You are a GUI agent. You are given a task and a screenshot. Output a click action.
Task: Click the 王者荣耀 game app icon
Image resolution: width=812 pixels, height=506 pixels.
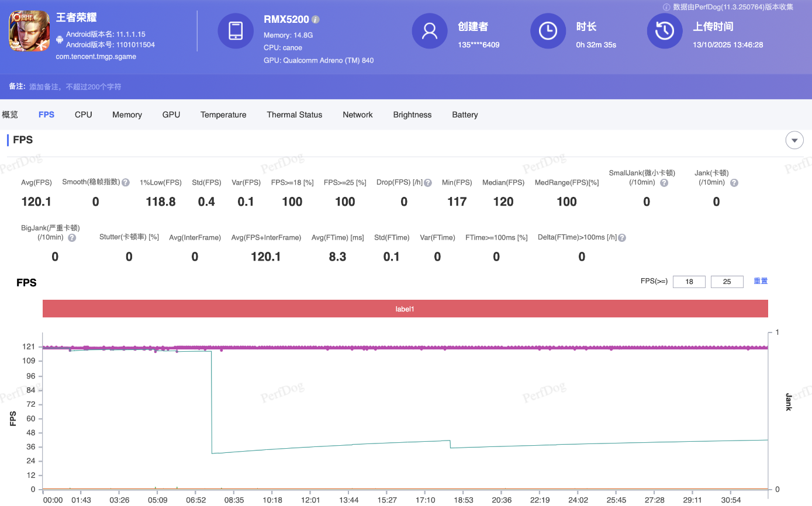(x=29, y=31)
